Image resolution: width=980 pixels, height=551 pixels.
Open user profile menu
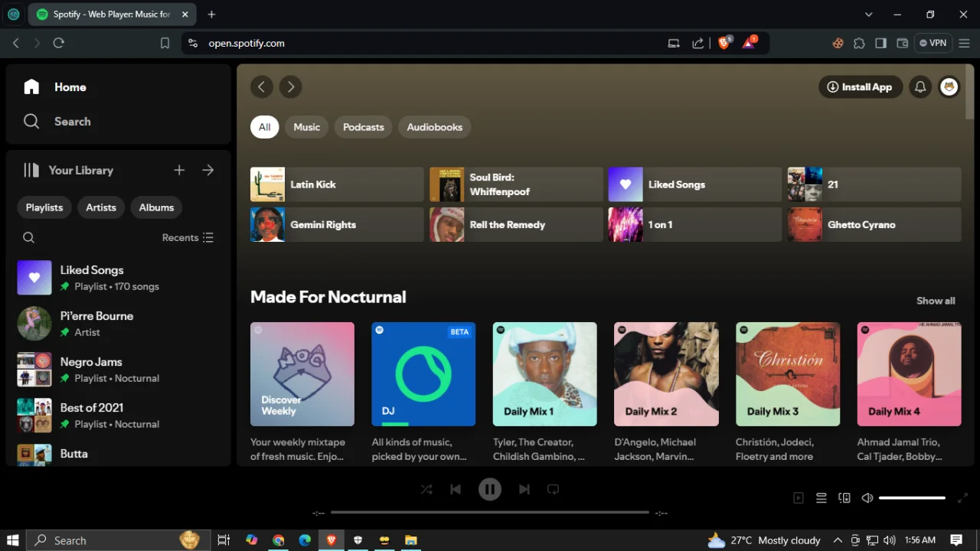(949, 87)
